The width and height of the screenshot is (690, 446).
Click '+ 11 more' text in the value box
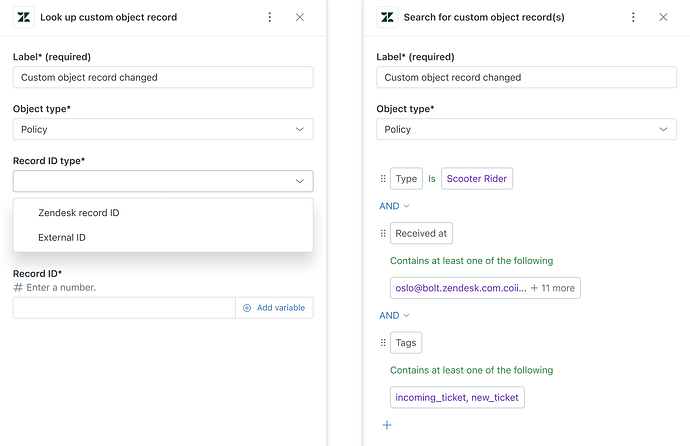[x=553, y=288]
